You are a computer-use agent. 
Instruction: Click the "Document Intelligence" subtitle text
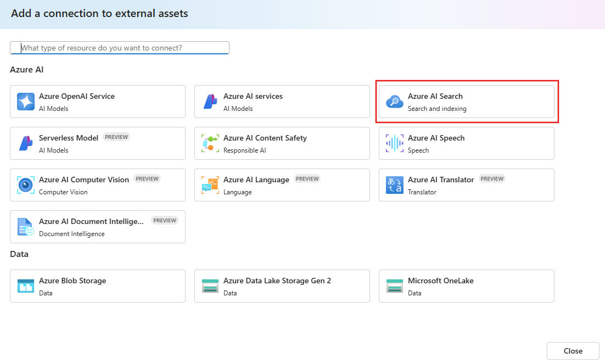pyautogui.click(x=72, y=234)
